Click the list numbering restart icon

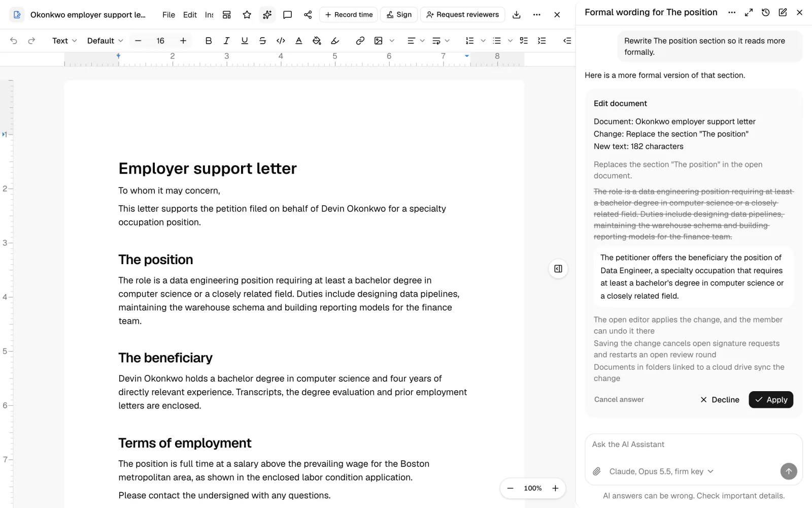(542, 41)
